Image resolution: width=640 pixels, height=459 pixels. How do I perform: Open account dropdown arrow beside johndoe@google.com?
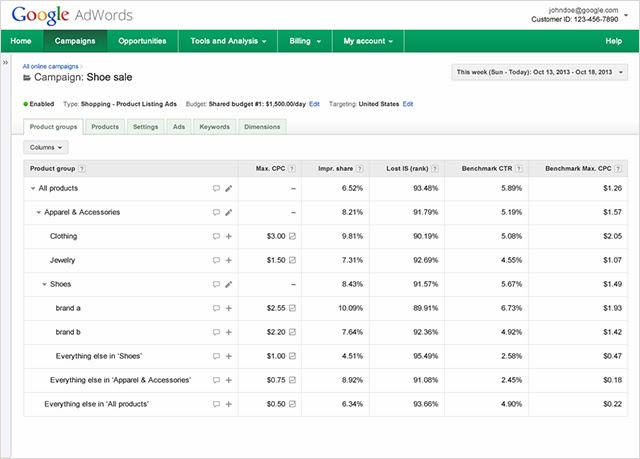(x=626, y=16)
